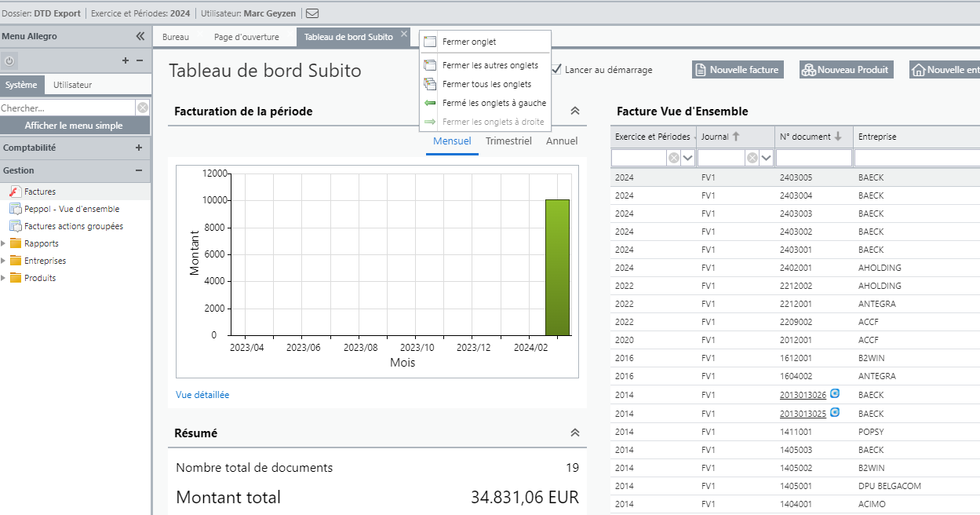Focus the Entreprise filter field
The image size is (980, 515).
(917, 158)
